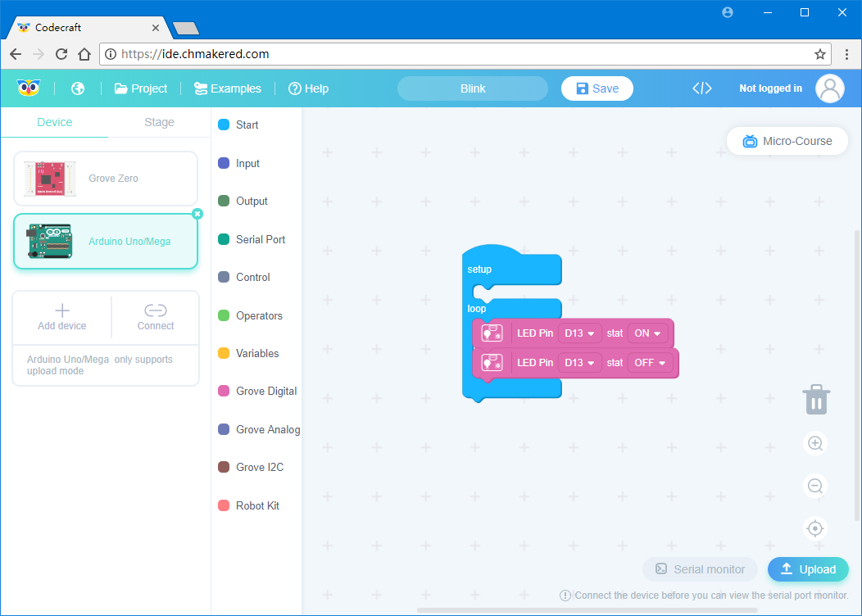Open the ON stat dropdown
Viewport: 862px width, 616px height.
click(x=647, y=333)
